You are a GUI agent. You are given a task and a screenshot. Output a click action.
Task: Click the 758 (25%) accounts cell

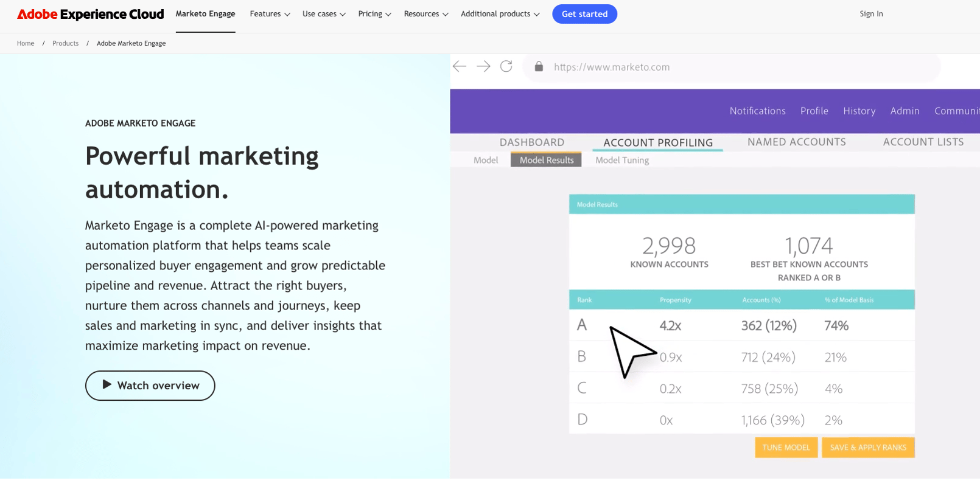pyautogui.click(x=769, y=389)
